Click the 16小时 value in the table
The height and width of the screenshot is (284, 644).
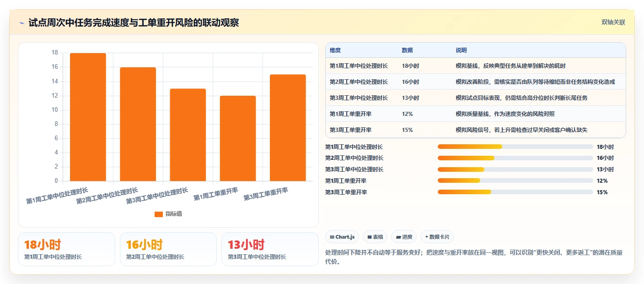(410, 82)
